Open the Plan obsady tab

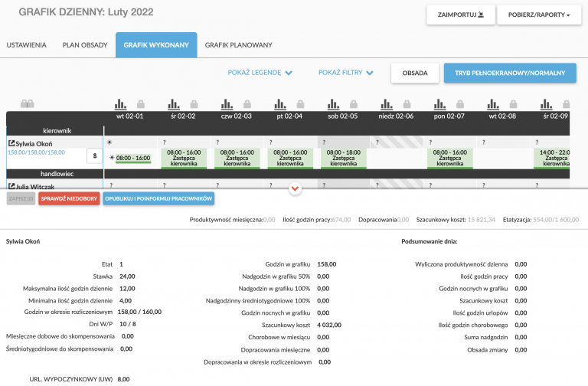tap(85, 45)
